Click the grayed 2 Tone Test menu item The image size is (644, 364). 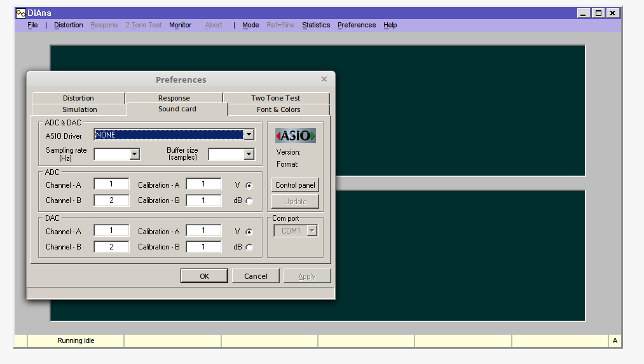pos(144,25)
